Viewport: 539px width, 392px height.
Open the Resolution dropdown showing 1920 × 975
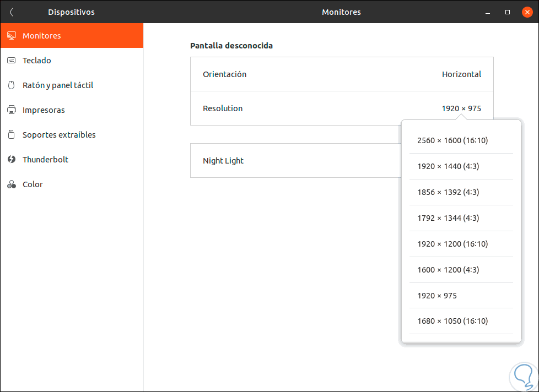[x=461, y=108]
